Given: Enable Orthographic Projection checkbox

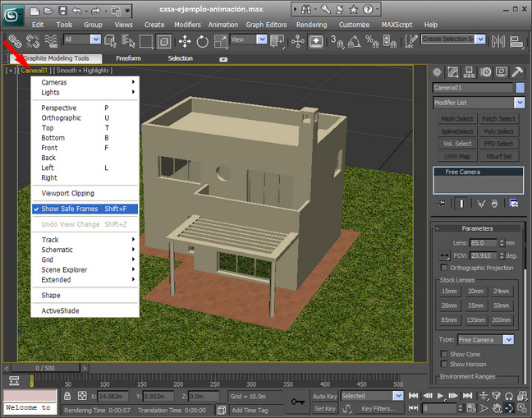Looking at the screenshot, I should pos(445,268).
